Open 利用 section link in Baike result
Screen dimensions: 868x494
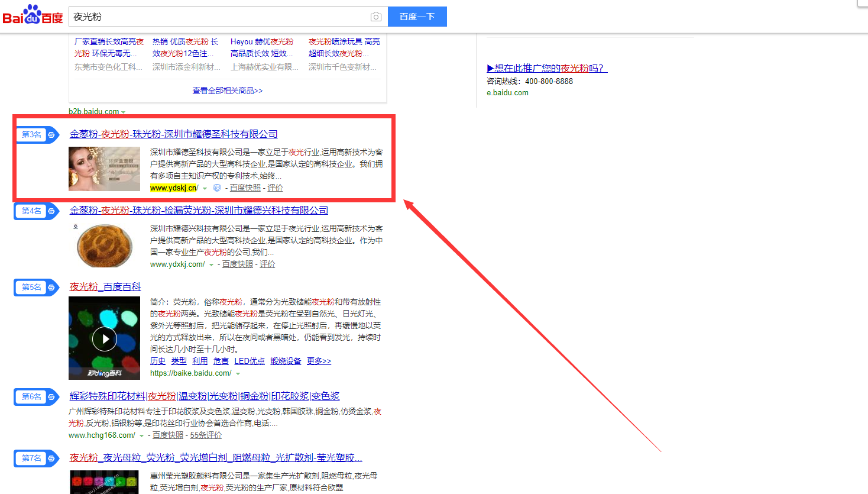(x=200, y=361)
